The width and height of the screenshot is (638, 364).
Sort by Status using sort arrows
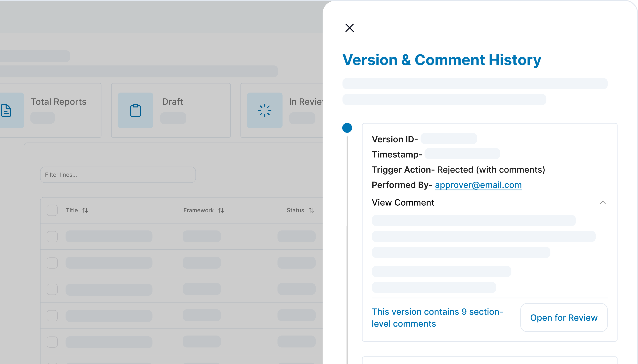click(311, 211)
